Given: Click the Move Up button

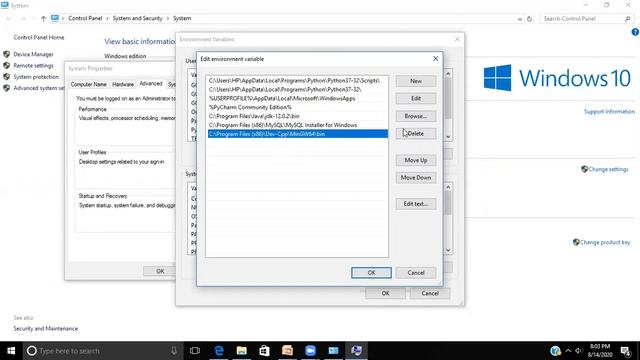Looking at the screenshot, I should click(x=416, y=160).
